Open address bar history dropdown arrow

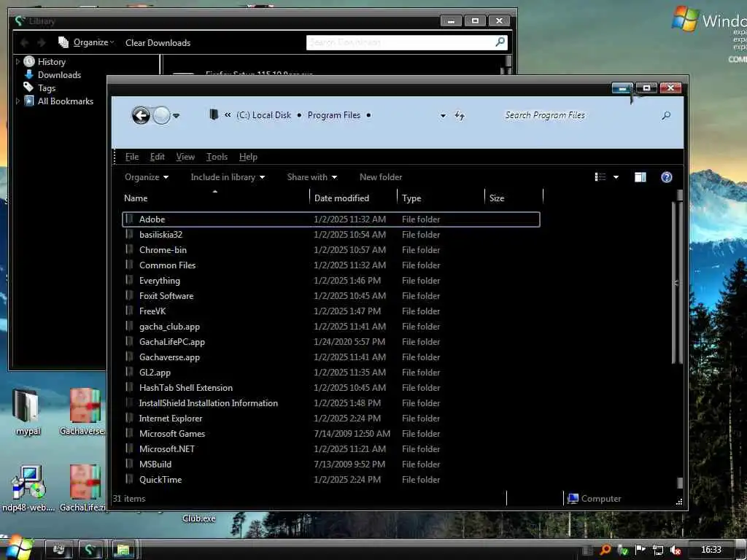click(443, 116)
